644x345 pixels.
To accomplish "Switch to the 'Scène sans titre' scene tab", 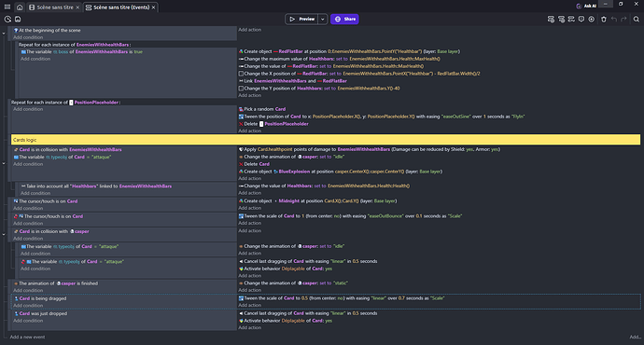I will [x=55, y=7].
